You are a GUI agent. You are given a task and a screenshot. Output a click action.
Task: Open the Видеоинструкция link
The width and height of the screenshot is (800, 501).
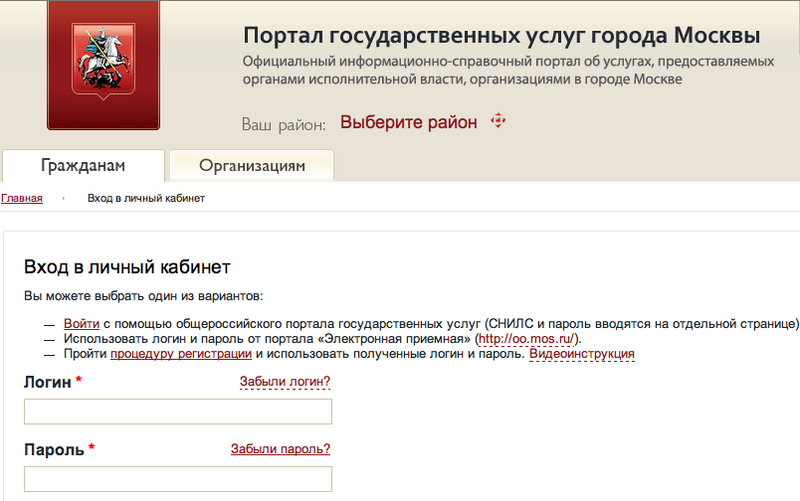coord(581,354)
